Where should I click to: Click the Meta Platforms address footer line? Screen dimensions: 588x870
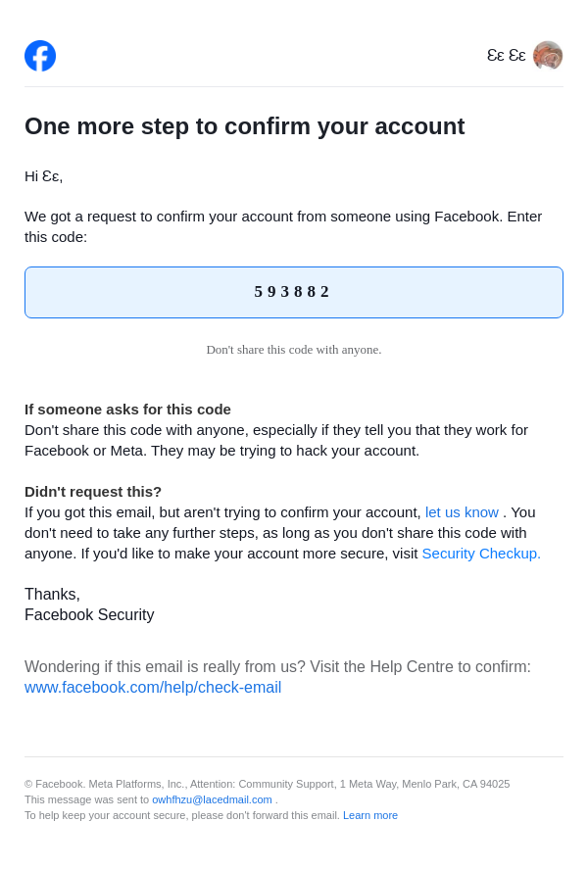(x=267, y=784)
